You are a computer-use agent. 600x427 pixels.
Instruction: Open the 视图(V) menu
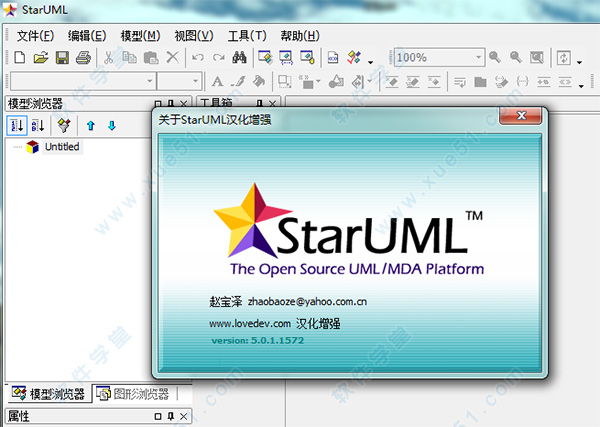click(x=194, y=36)
